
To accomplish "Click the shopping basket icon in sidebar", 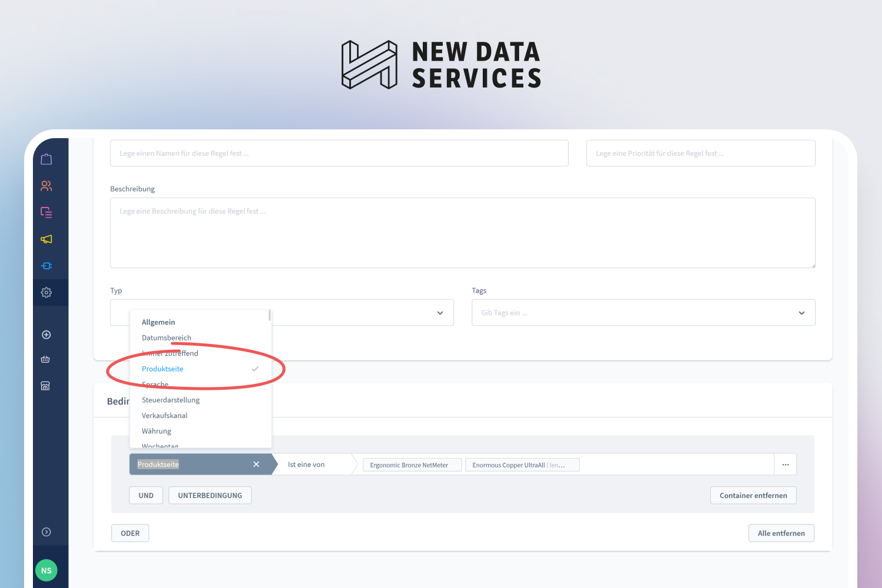I will (45, 359).
